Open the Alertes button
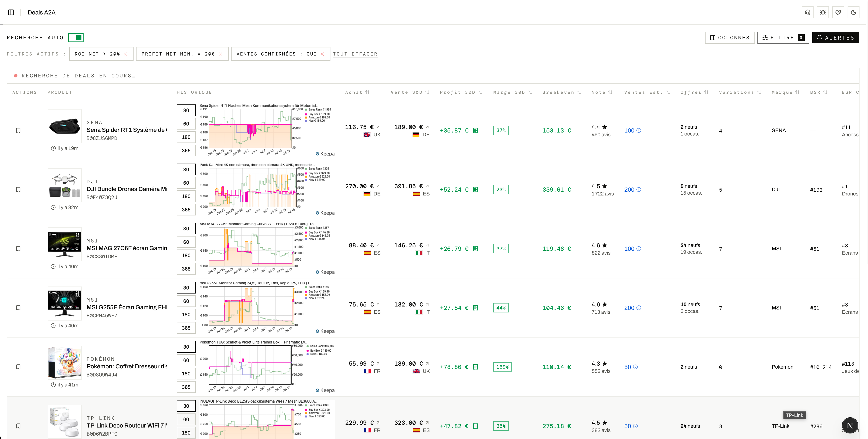The width and height of the screenshot is (868, 439). point(835,38)
